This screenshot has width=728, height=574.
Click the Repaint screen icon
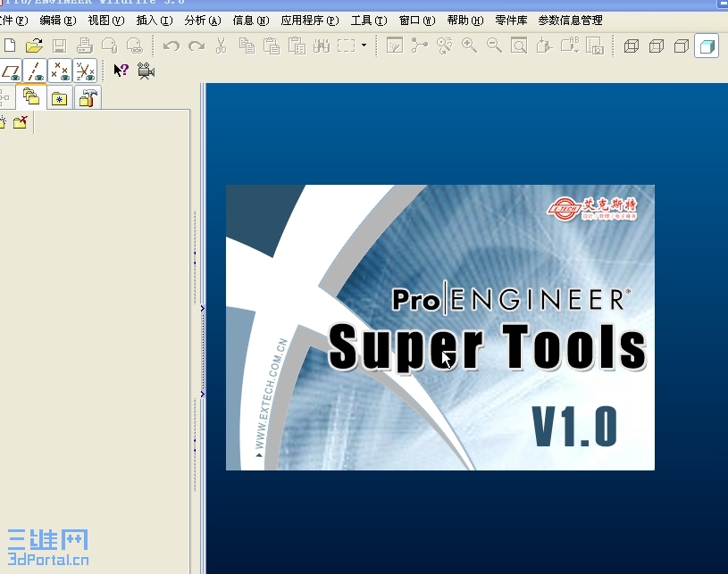click(395, 46)
